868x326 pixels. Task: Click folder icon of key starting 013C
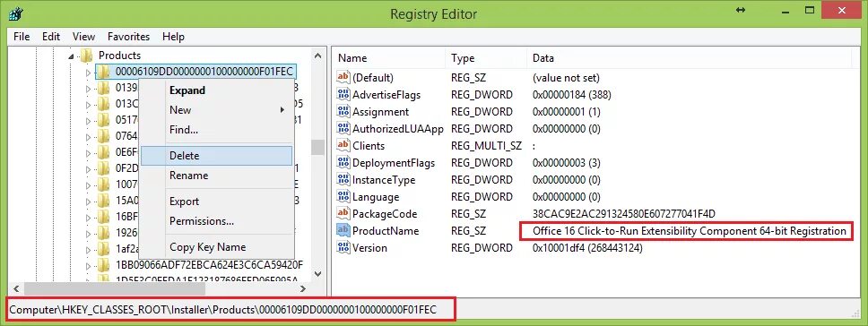pos(103,104)
